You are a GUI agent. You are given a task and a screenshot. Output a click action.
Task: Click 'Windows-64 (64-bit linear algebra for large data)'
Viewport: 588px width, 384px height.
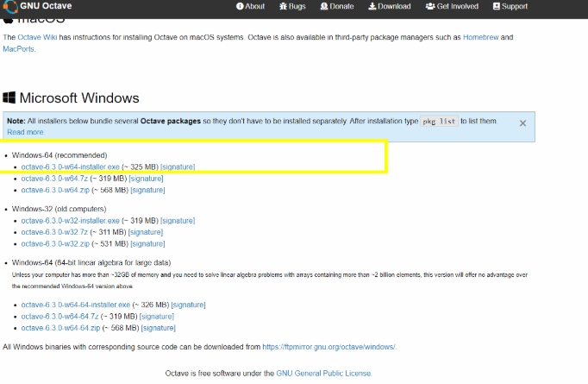(91, 262)
